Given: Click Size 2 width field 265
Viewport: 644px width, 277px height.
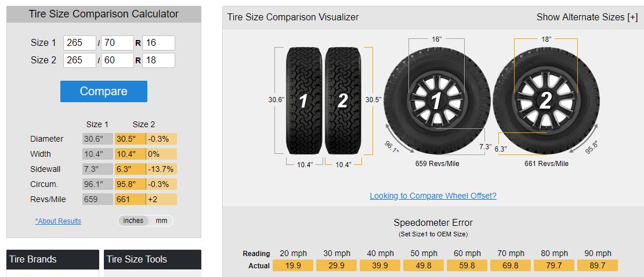Looking at the screenshot, I should click(x=79, y=60).
